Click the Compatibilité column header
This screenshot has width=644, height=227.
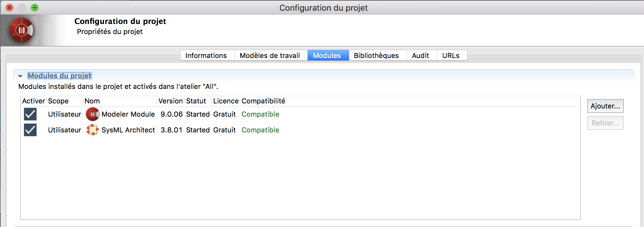(263, 101)
